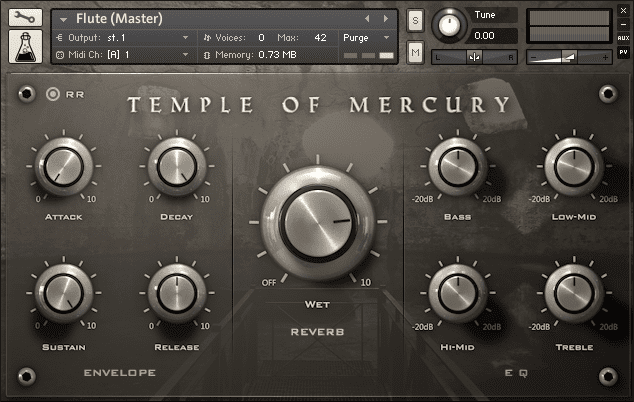Click the Release knob
This screenshot has width=634, height=402.
click(177, 293)
